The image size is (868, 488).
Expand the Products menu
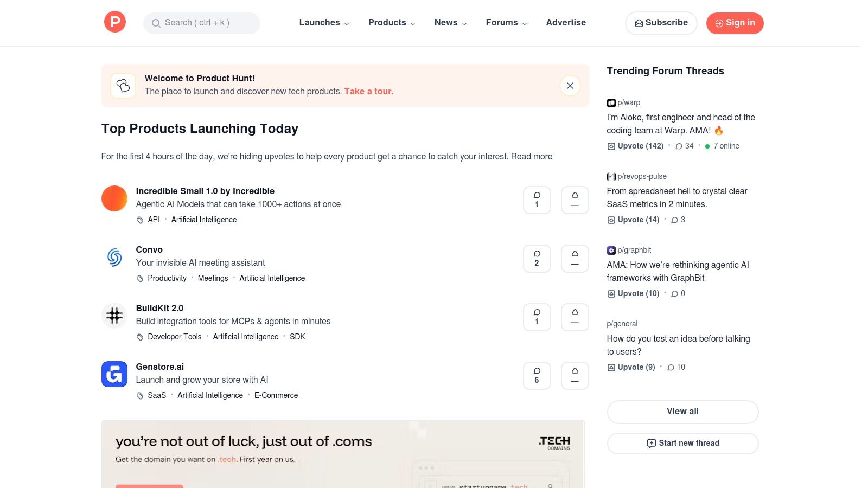(392, 23)
